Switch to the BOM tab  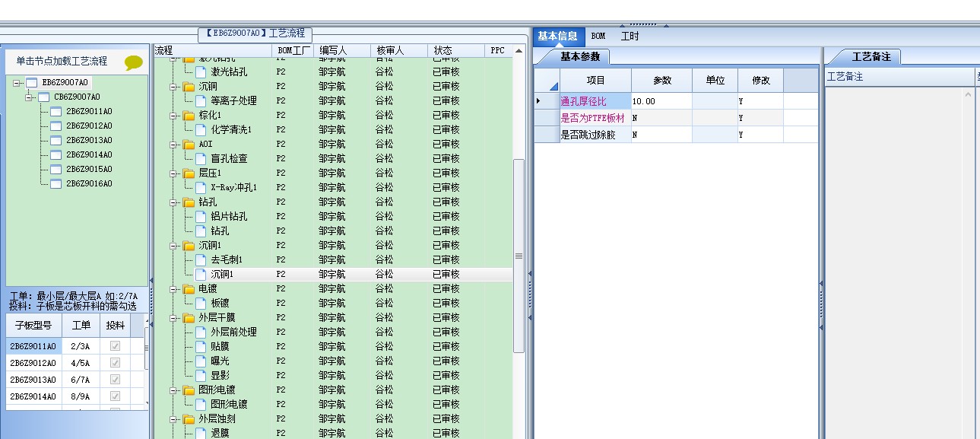598,36
